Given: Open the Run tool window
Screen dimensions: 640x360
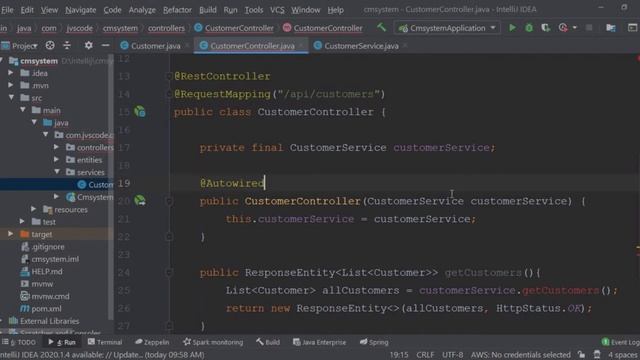Looking at the screenshot, I should pos(62,342).
